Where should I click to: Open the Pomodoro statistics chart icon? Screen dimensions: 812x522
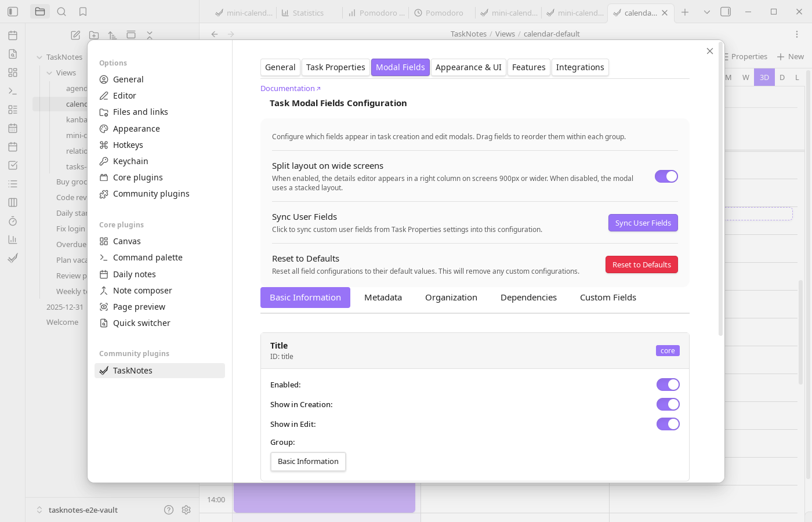13,239
